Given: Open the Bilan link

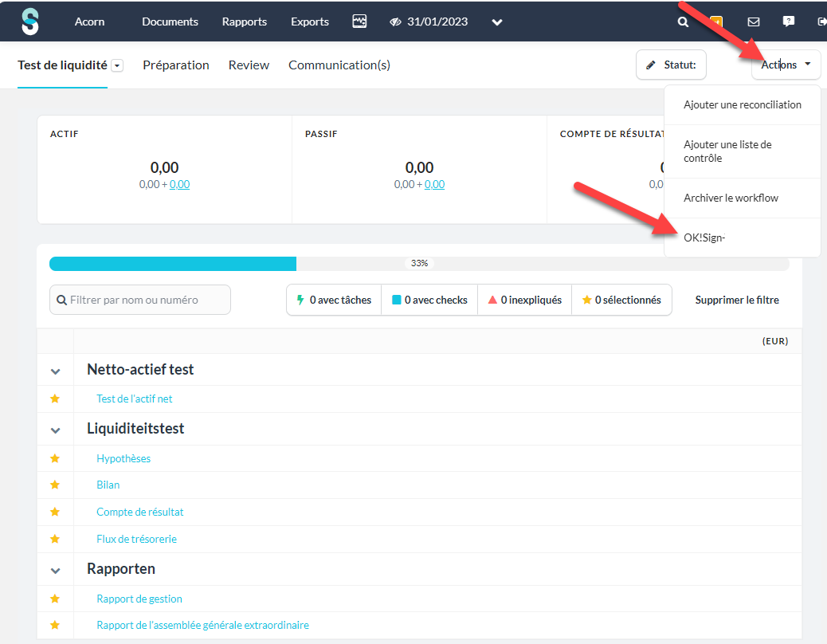Looking at the screenshot, I should (108, 485).
